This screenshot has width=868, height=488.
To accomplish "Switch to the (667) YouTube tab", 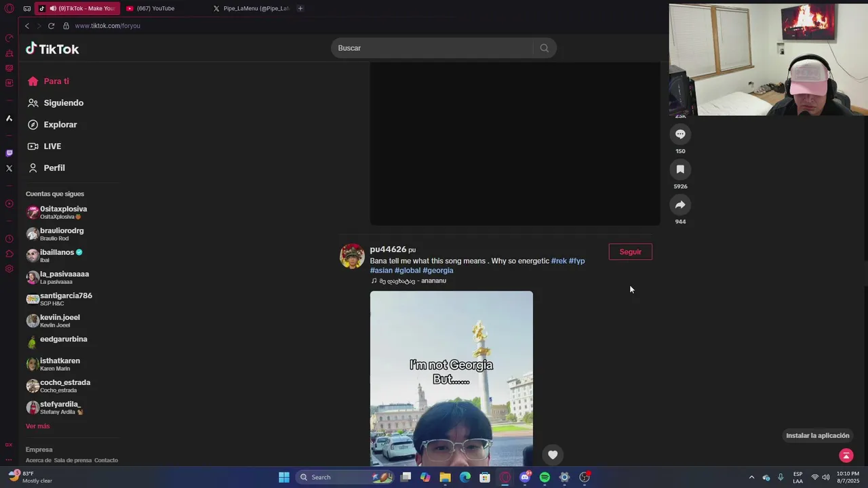I will click(x=155, y=9).
